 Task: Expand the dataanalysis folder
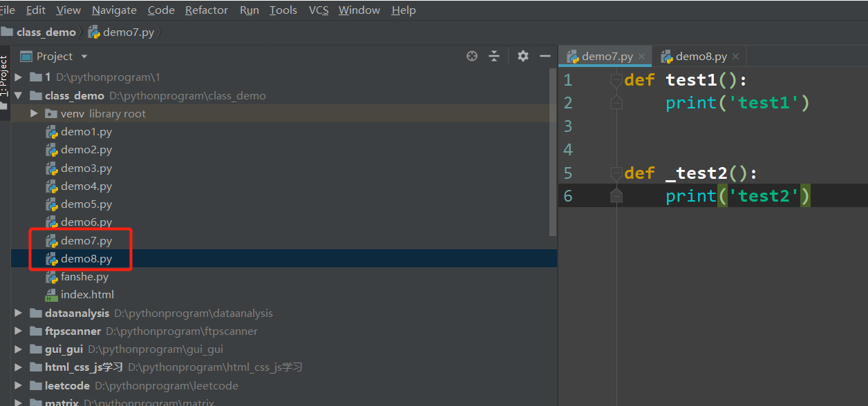click(x=19, y=313)
